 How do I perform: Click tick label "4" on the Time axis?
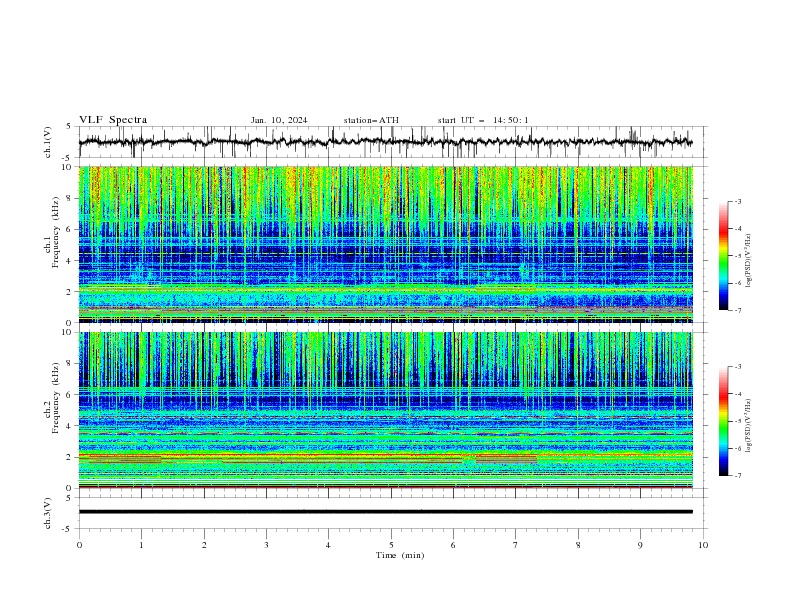click(x=328, y=545)
